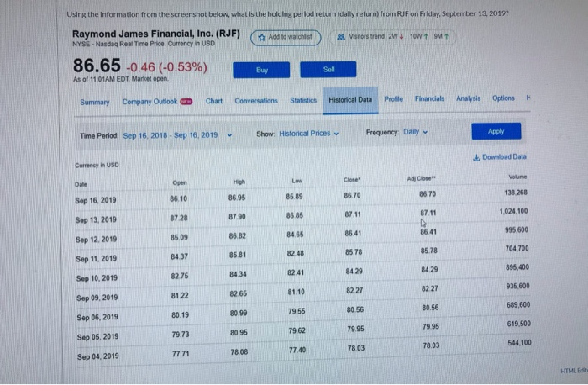This screenshot has width=588, height=385.
Task: Click the -0.46 (-0.53%) price change
Action: [167, 67]
